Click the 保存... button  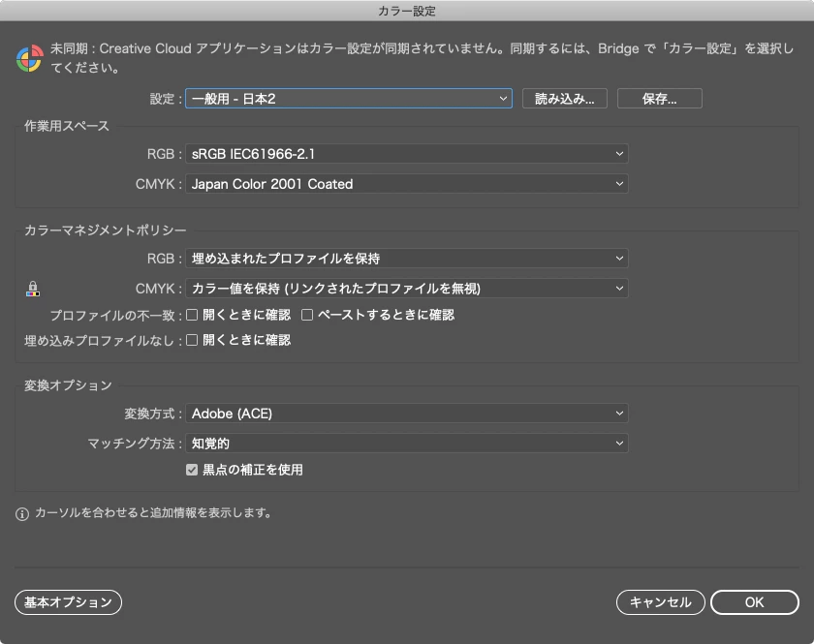(659, 99)
